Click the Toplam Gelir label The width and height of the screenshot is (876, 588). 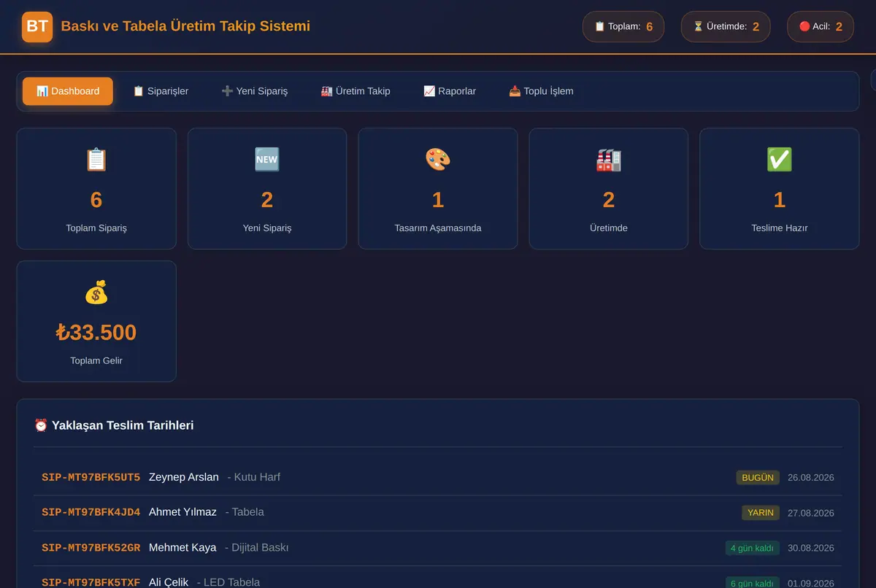pyautogui.click(x=96, y=360)
